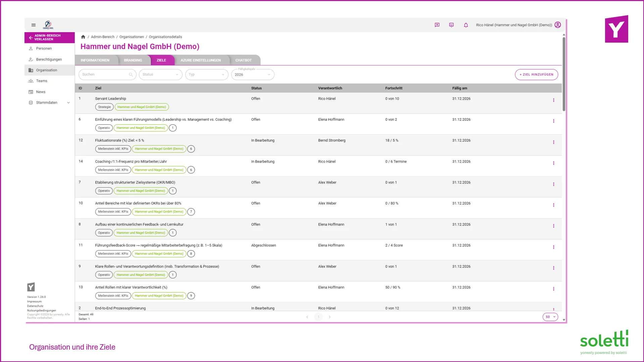
Task: Click the Meilenstein inkl. KPIs tag on Coaching row
Action: (x=113, y=170)
